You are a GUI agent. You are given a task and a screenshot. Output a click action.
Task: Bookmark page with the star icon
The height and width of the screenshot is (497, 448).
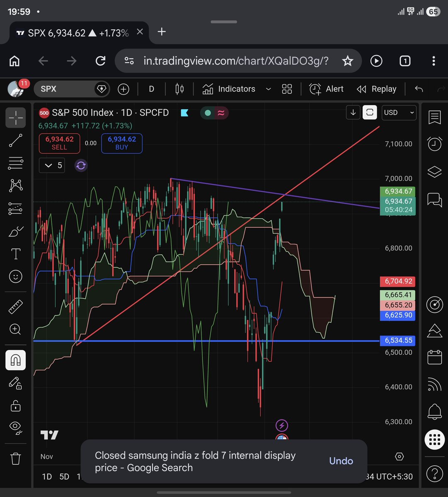coord(347,61)
